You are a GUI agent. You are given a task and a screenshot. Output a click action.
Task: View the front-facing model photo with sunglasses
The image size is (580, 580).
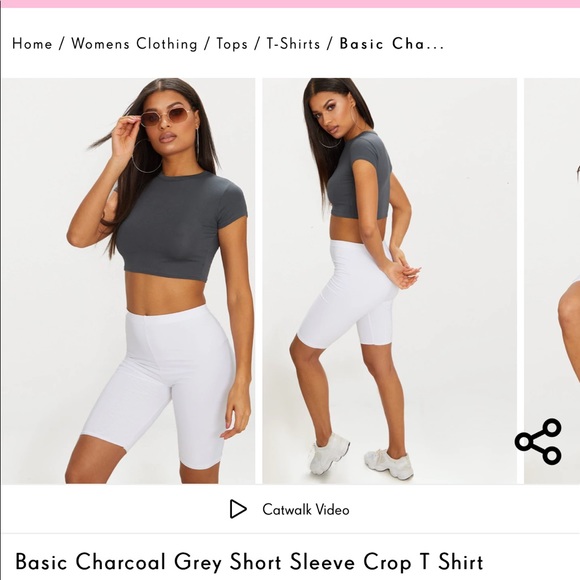pyautogui.click(x=128, y=280)
